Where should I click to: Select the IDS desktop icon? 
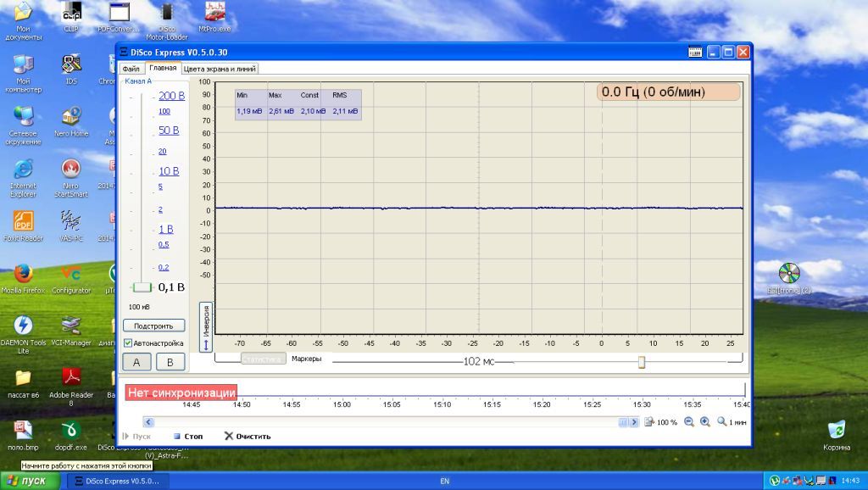click(71, 70)
